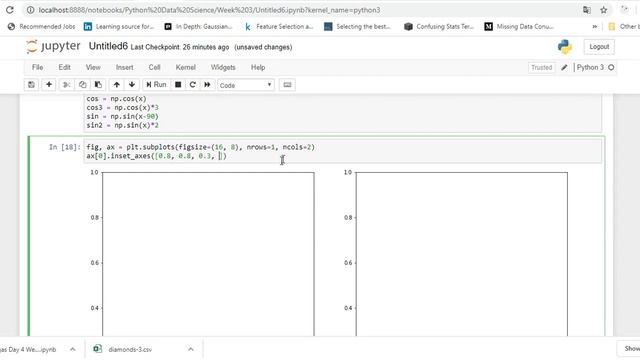Image resolution: width=640 pixels, height=360 pixels.
Task: Open the Feature Selection bookmark
Action: pos(279,27)
